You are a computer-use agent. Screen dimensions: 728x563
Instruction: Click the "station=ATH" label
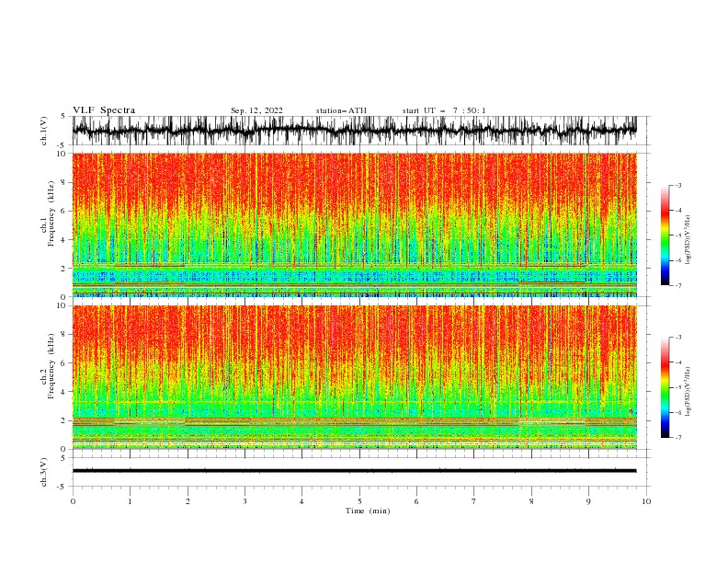click(x=341, y=110)
